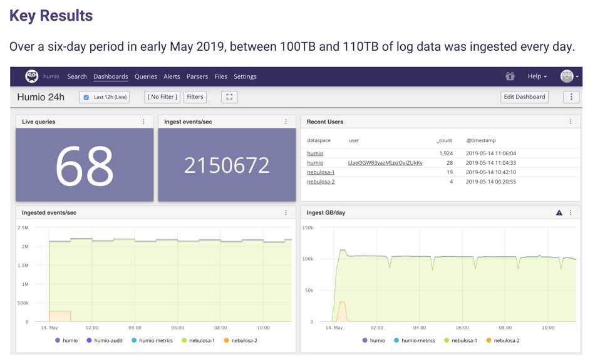The image size is (595, 364).
Task: Click the user avatar icon
Action: click(567, 76)
